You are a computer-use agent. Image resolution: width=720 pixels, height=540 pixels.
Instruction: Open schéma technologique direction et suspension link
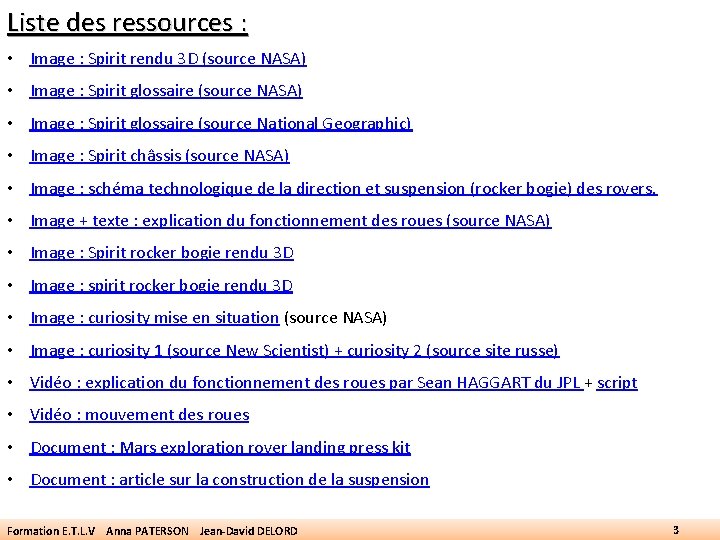tap(343, 188)
